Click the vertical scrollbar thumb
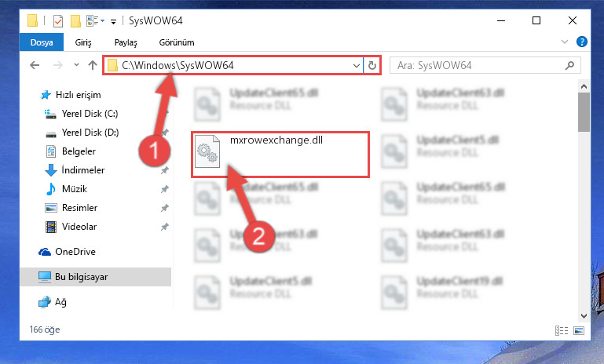The width and height of the screenshot is (604, 364). (x=584, y=112)
